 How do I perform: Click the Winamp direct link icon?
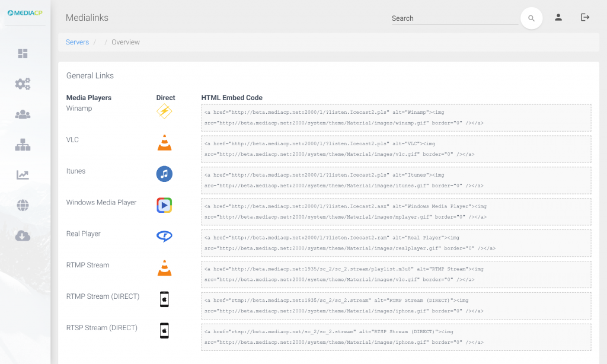point(164,111)
